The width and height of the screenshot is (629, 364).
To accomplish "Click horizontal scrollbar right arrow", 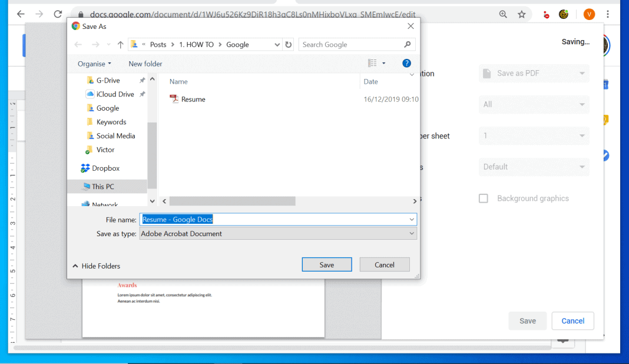I will (415, 201).
